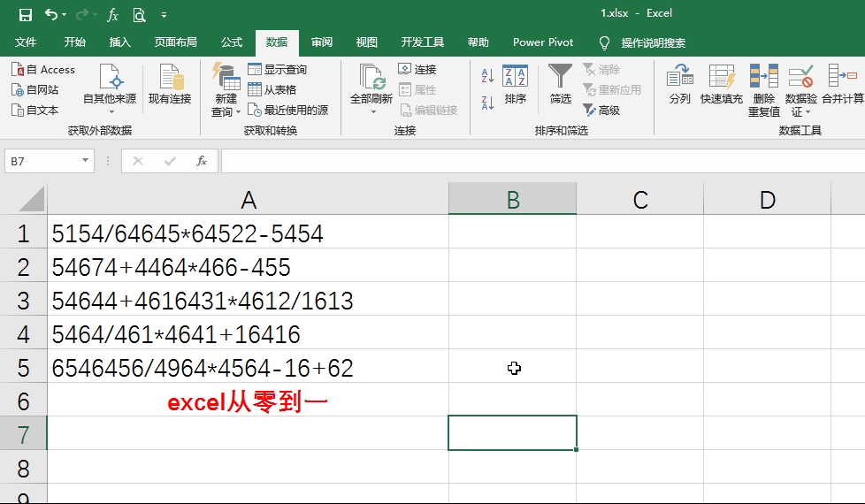Select cell with 54674+4464*466-455
The height and width of the screenshot is (504, 865).
(248, 265)
